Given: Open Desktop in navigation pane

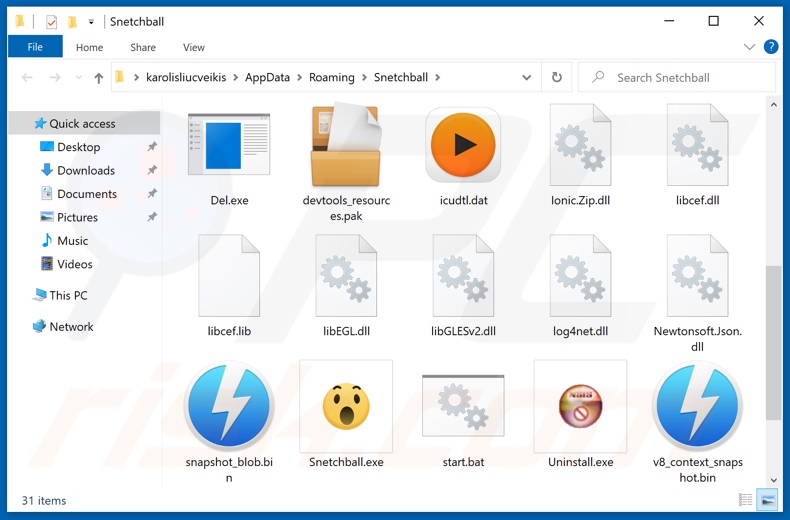Looking at the screenshot, I should coord(79,147).
